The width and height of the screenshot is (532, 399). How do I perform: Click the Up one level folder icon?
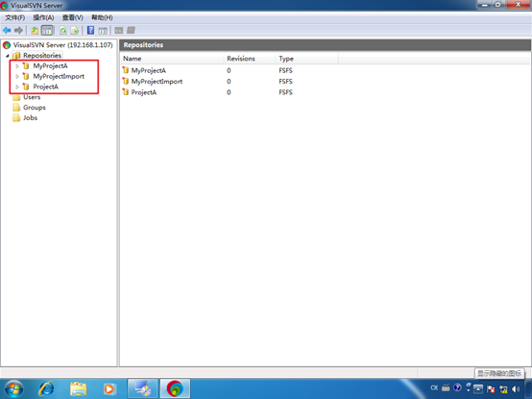[x=35, y=31]
